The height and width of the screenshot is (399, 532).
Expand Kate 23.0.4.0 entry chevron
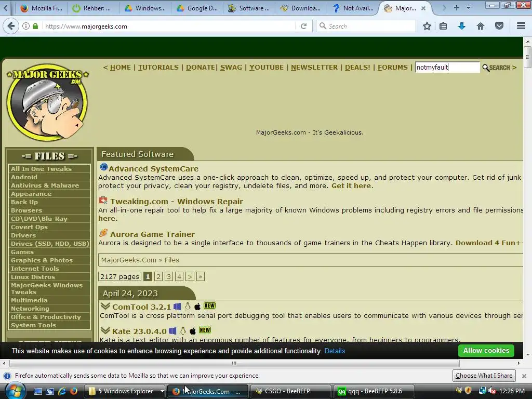[105, 331]
